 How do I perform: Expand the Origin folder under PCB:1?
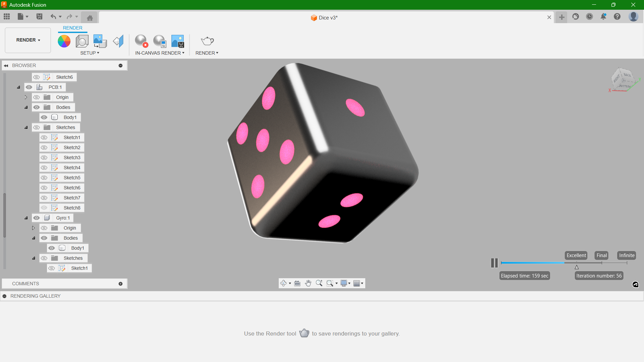(x=26, y=97)
